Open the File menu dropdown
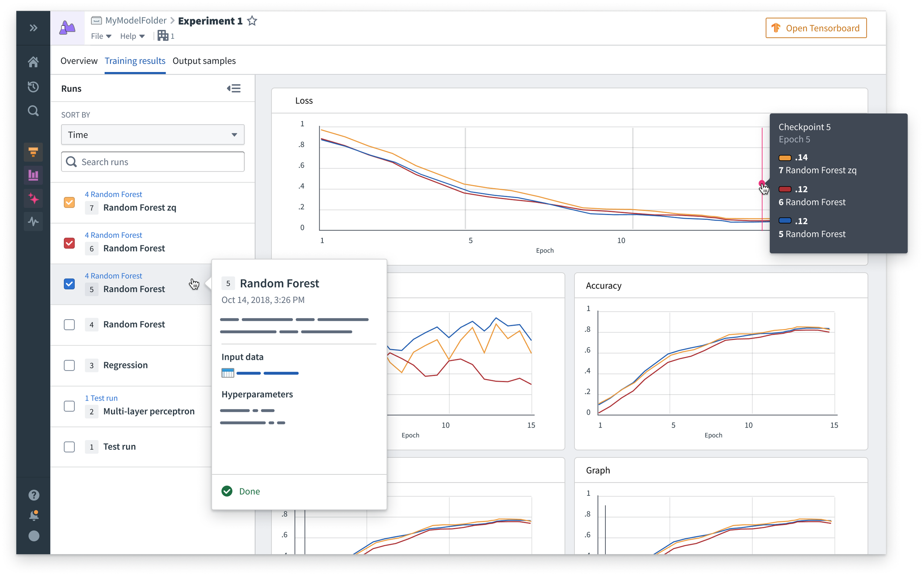 point(101,36)
